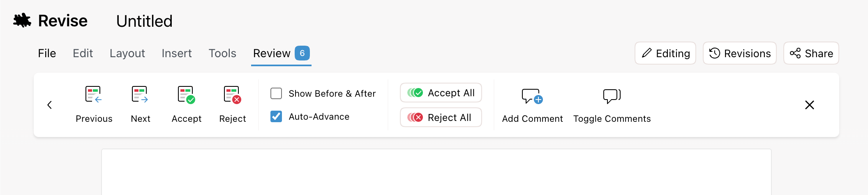Collapse toolbar with left chevron
This screenshot has width=868, height=195.
(50, 105)
